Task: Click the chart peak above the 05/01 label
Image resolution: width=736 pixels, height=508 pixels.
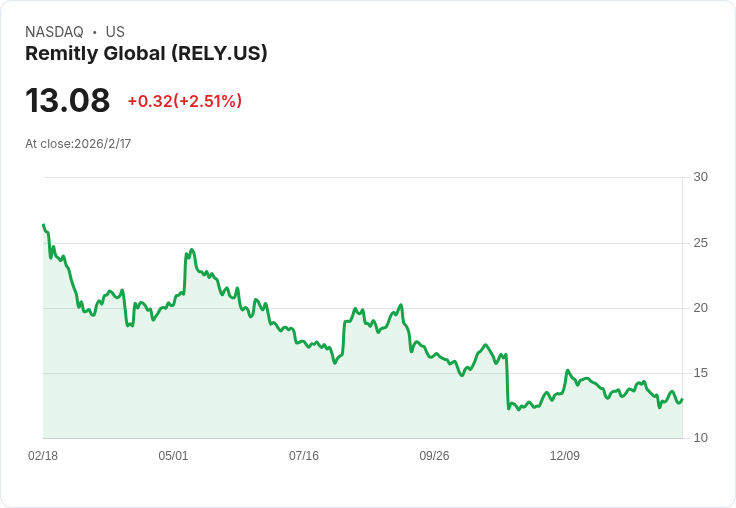Action: pyautogui.click(x=192, y=250)
